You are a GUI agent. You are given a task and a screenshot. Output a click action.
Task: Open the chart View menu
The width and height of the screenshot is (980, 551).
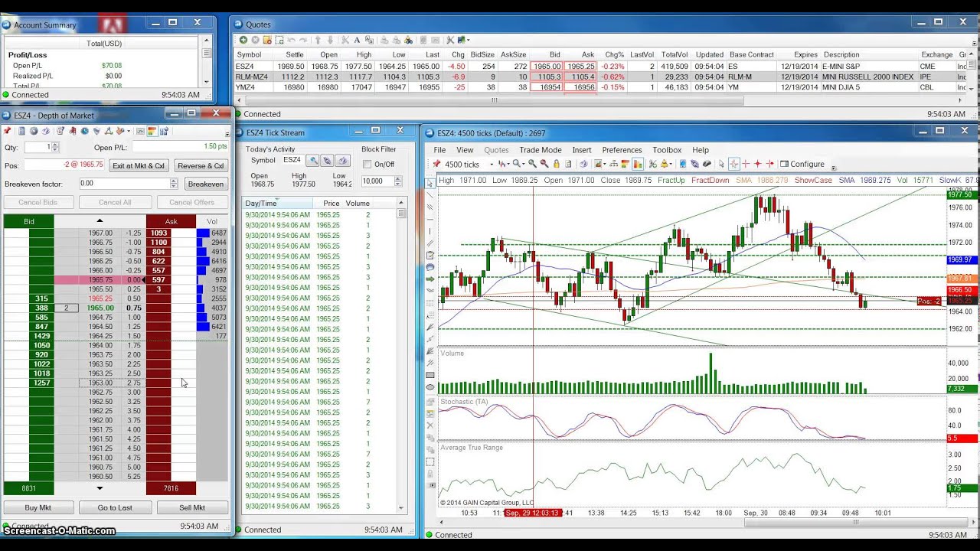coord(465,150)
